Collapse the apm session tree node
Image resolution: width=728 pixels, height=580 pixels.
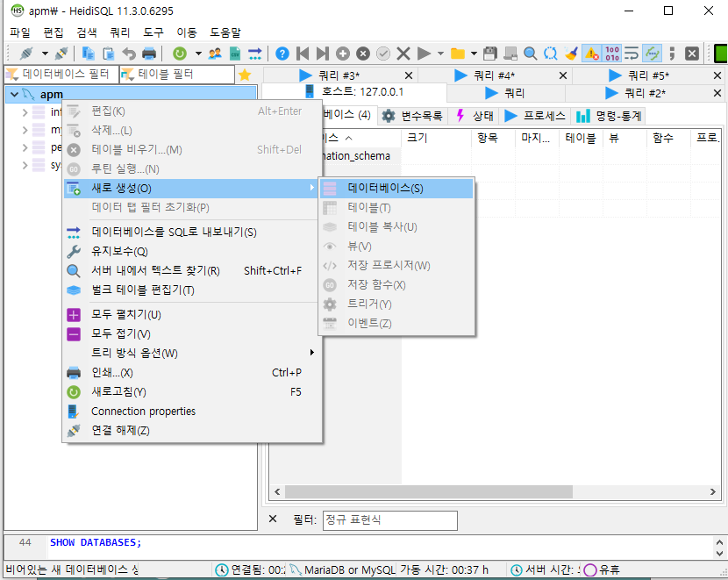click(14, 94)
